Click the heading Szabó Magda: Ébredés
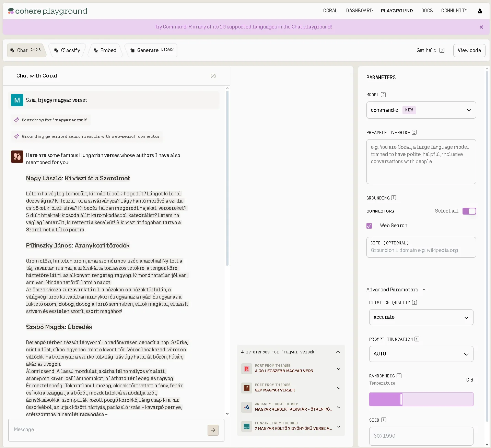 click(x=59, y=327)
